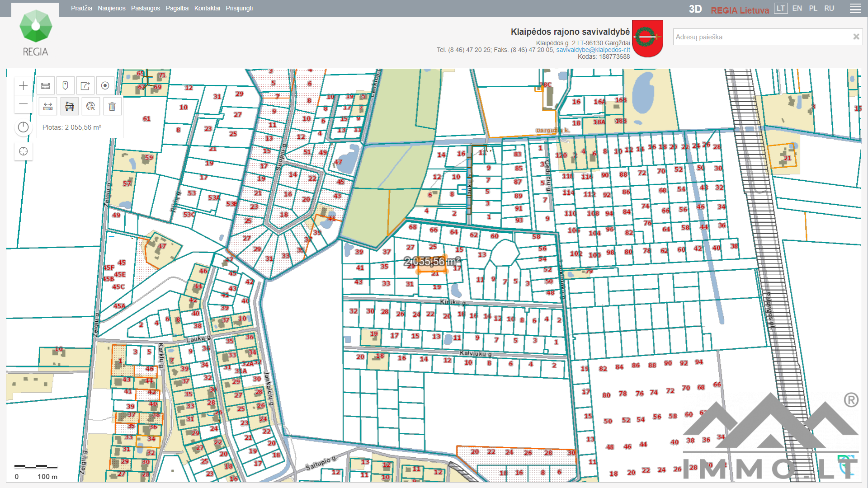The image size is (868, 488).
Task: Click the Šaltupio g. street label
Action: pyautogui.click(x=321, y=463)
